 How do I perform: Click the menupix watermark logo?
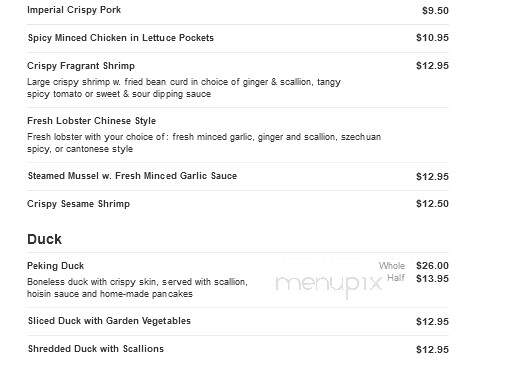[x=328, y=284]
